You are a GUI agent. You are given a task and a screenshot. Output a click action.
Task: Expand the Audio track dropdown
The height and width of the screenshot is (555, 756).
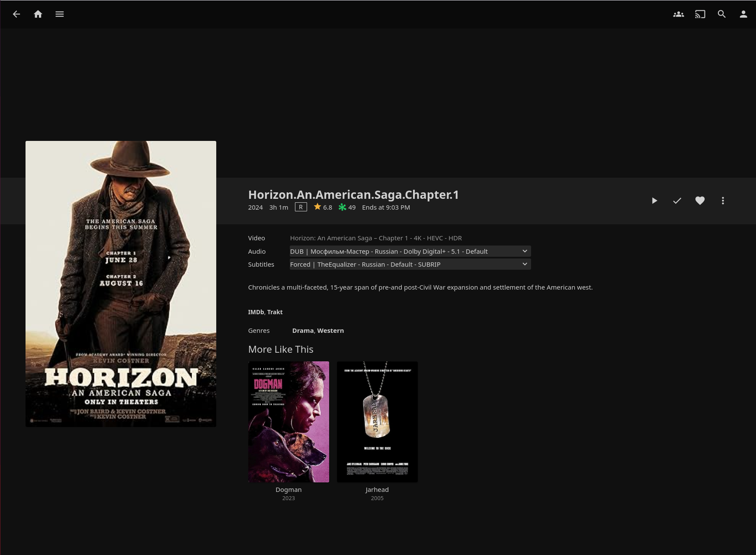coord(410,252)
